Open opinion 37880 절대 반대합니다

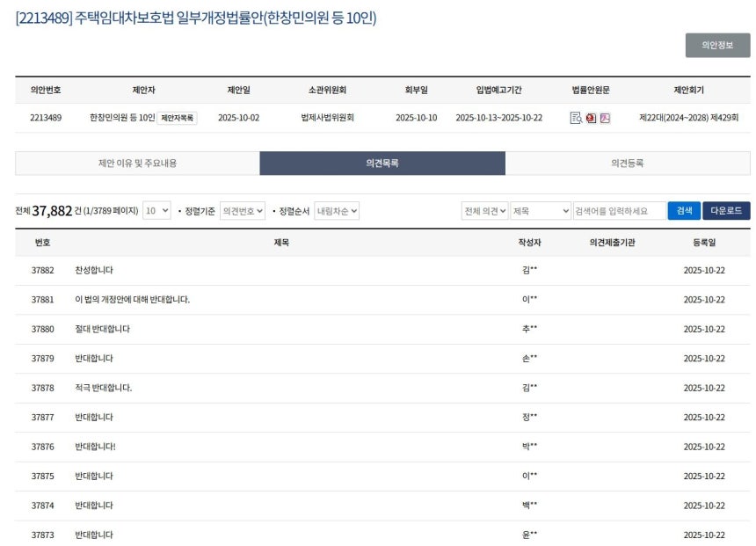103,329
